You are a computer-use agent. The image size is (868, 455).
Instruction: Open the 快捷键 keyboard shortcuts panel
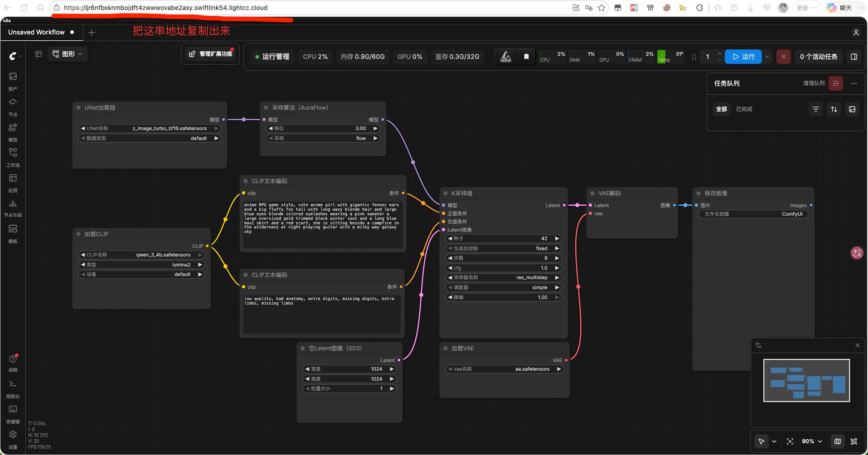pos(13,414)
